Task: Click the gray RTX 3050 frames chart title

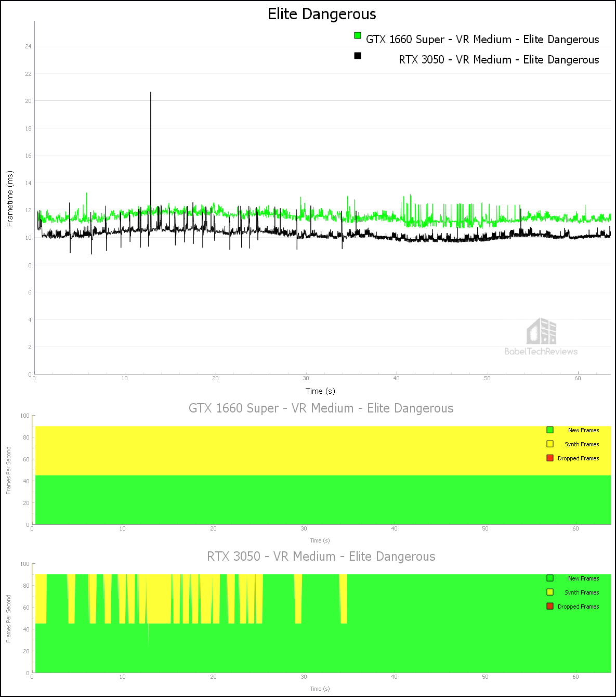Action: tap(321, 557)
